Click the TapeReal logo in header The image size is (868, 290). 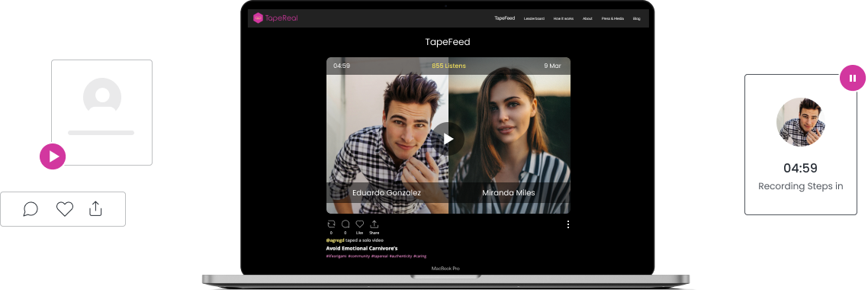coord(275,18)
